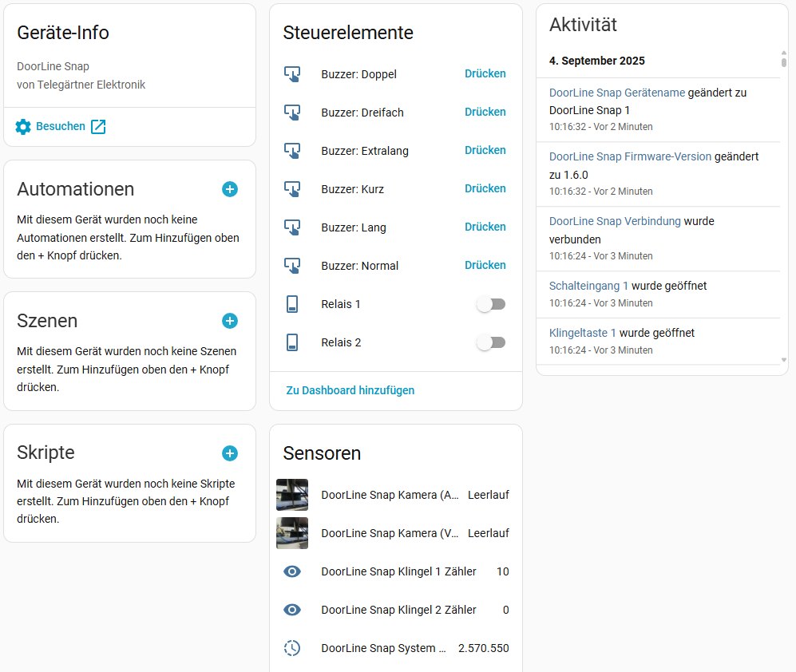The width and height of the screenshot is (796, 672).
Task: Click Drücken next to Buzzer: Extralang
Action: [x=485, y=150]
